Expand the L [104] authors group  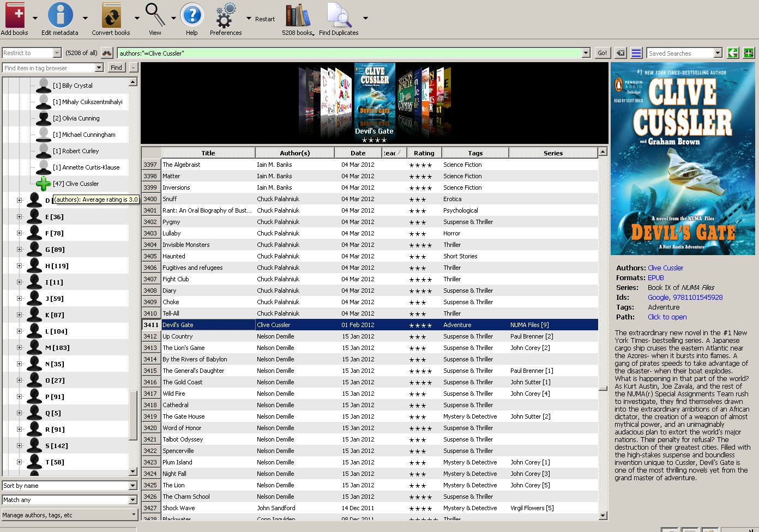(x=20, y=331)
